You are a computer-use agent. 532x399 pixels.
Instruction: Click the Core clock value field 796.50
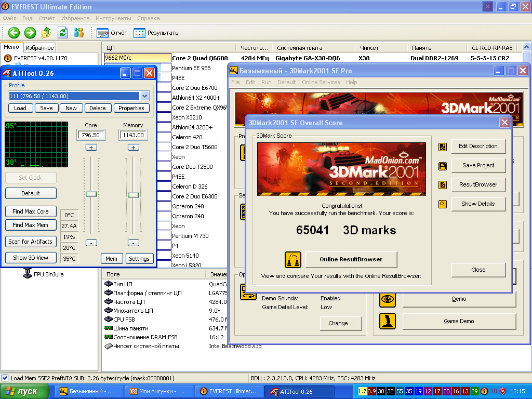[x=91, y=135]
